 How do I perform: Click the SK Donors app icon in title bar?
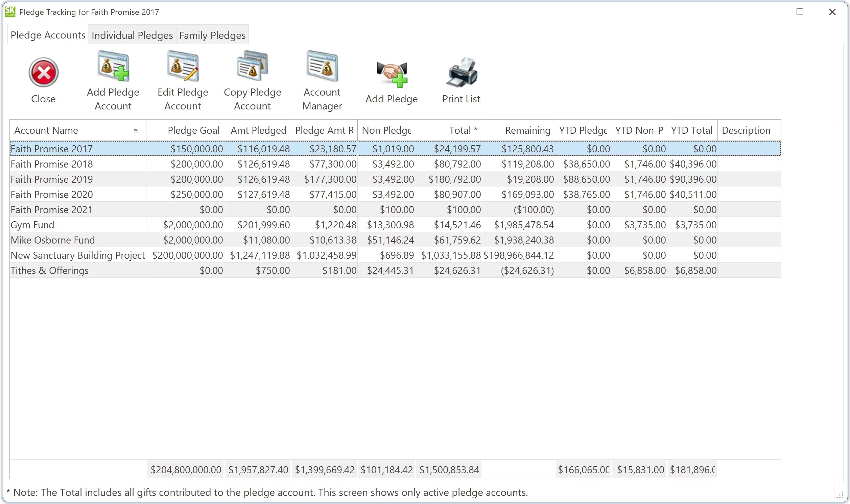[10, 11]
